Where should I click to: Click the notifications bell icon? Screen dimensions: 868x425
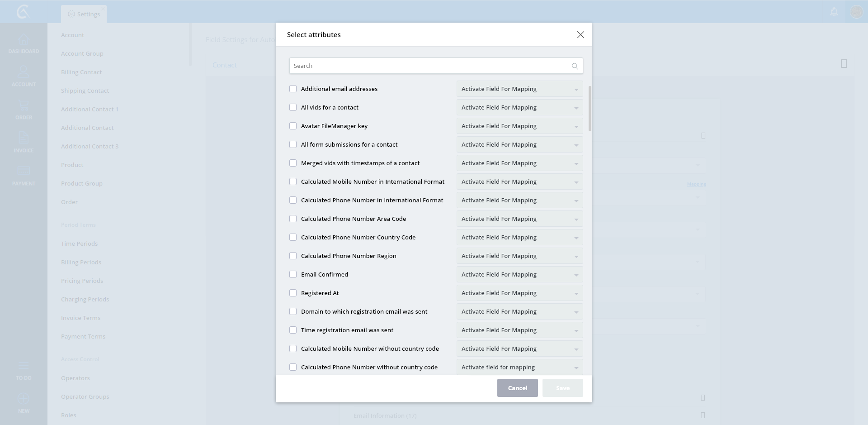tap(834, 12)
